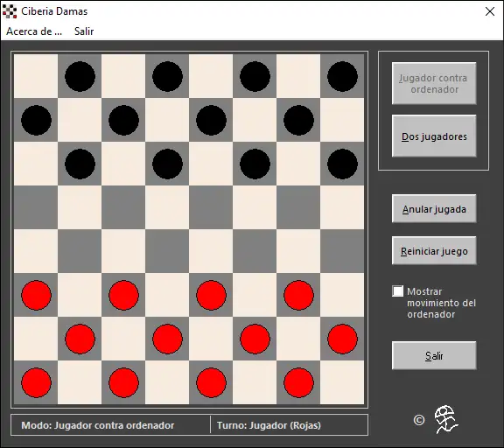Select the red piece at far right of middle red row

pos(342,339)
